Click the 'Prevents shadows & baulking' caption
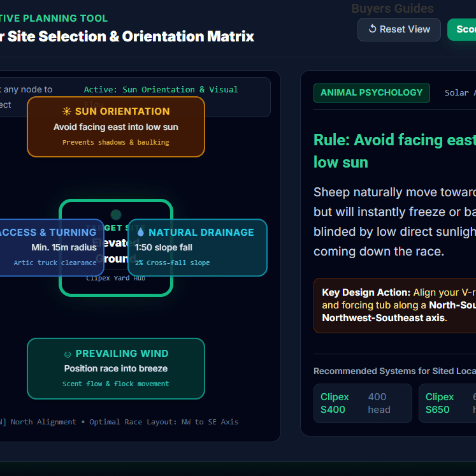The height and width of the screenshot is (476, 476). coord(116,142)
